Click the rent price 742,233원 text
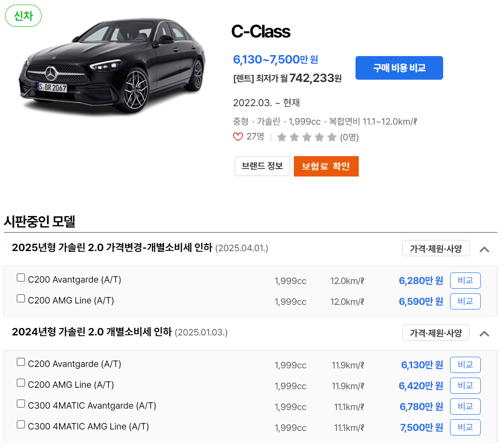The width and height of the screenshot is (502, 448). coord(287,78)
